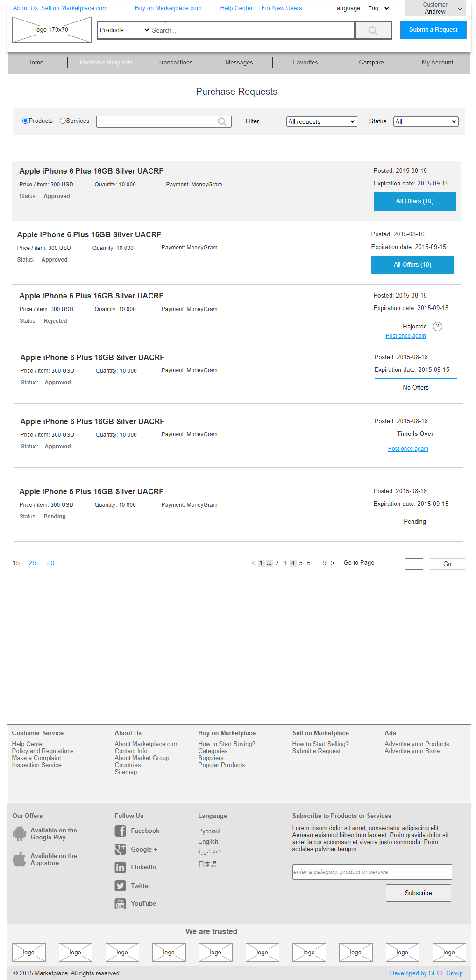The image size is (476, 980).
Task: Select the Products radio button
Action: coord(25,121)
